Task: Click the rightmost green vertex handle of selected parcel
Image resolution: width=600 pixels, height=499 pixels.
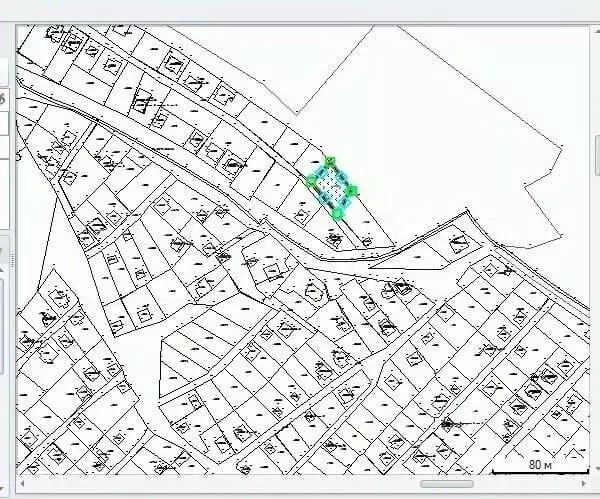Action: pos(352,190)
